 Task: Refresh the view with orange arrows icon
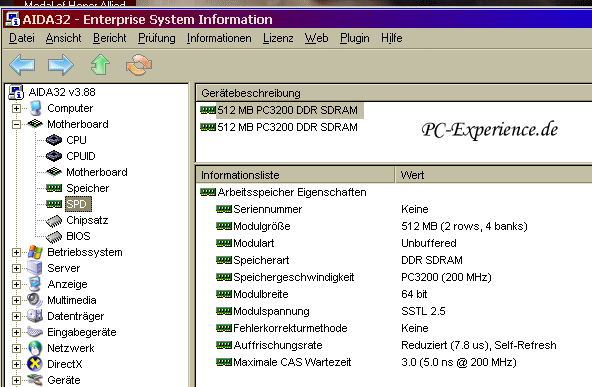point(139,65)
